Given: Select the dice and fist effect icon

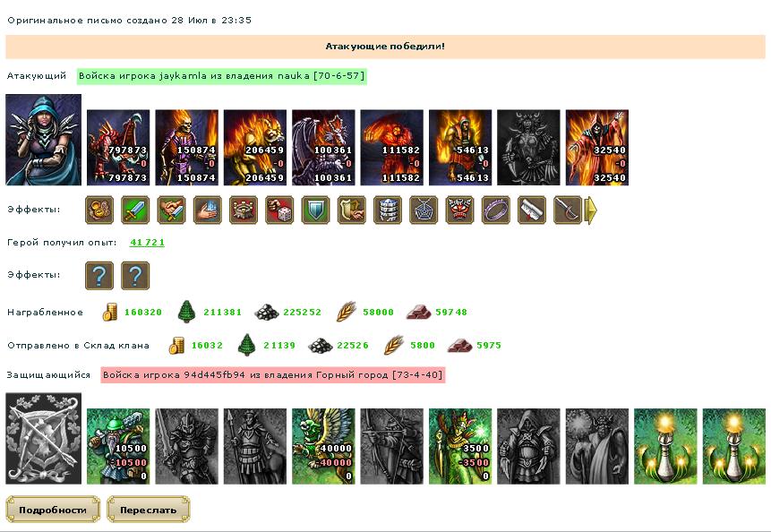Looking at the screenshot, I should click(x=279, y=210).
